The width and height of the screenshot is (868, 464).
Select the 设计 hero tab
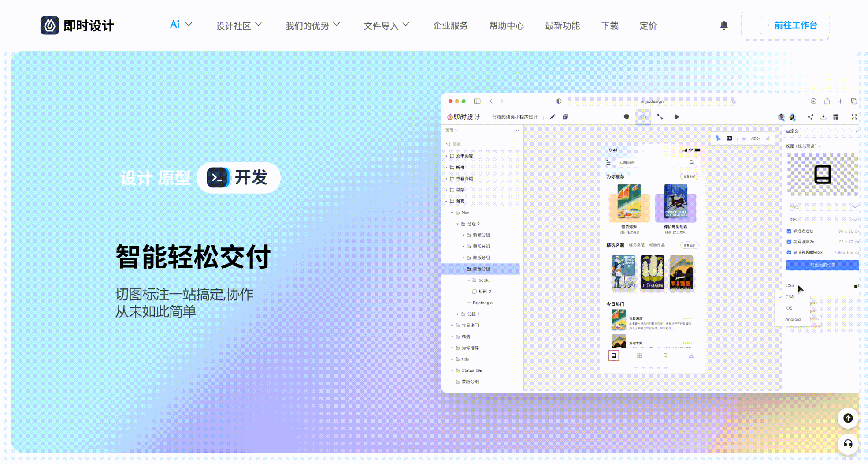[x=137, y=178]
